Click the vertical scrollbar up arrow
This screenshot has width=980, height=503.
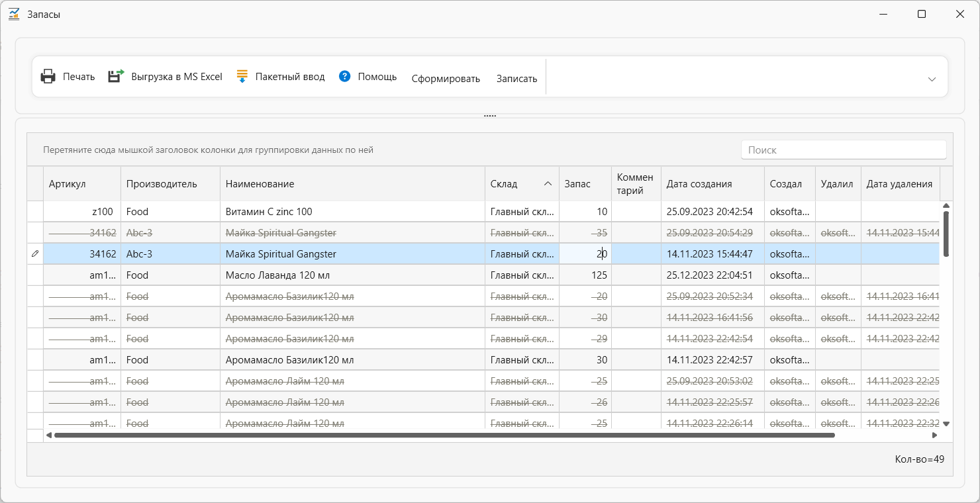click(946, 206)
